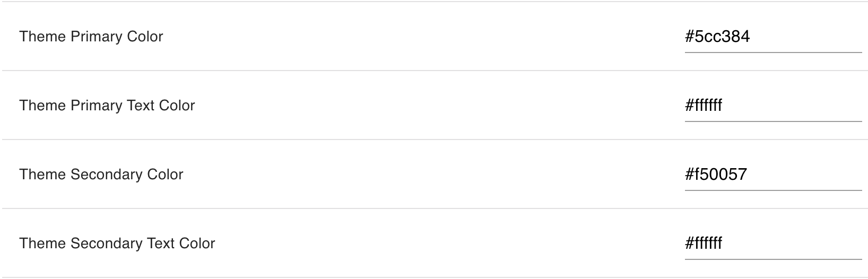Click the Theme Secondary Text Color input

click(772, 243)
